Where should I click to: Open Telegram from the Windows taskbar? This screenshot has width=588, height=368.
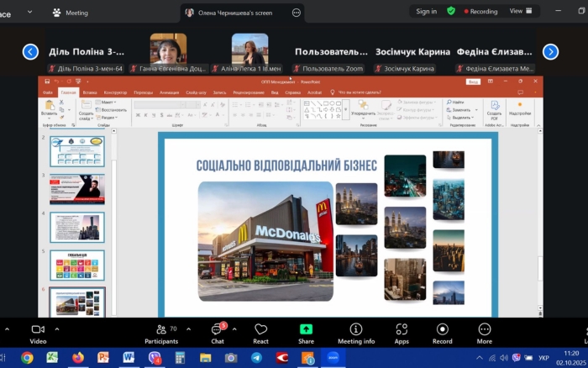[255, 358]
